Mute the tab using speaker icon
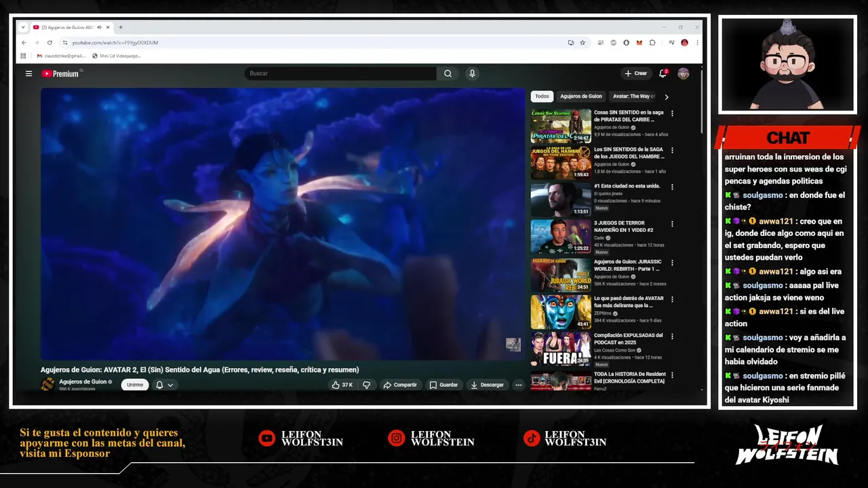This screenshot has width=868, height=488. tap(99, 27)
